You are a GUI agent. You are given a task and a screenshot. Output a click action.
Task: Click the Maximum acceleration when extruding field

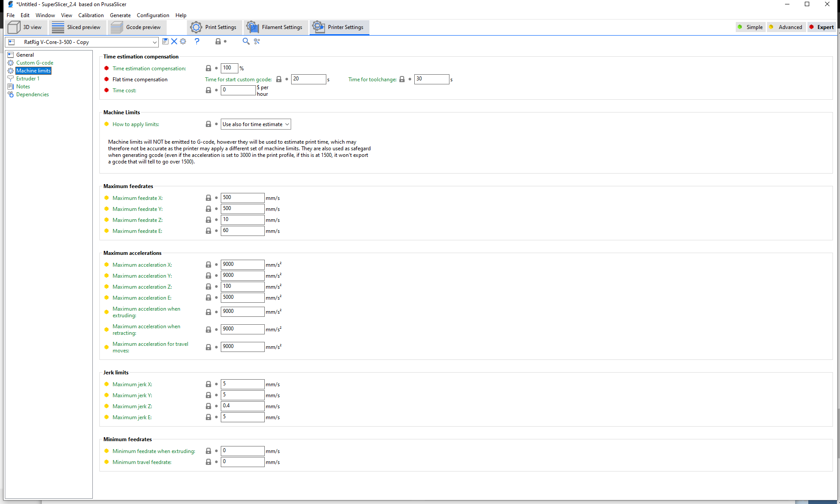coord(242,312)
